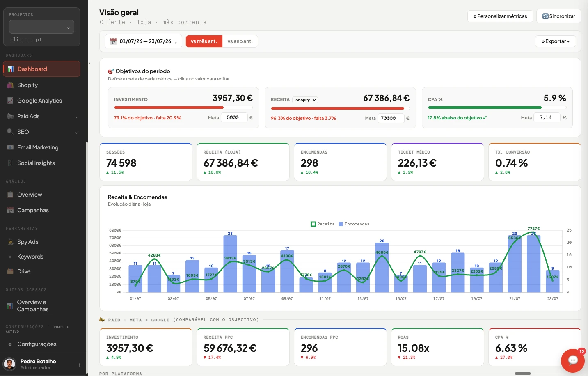Click Receita objective progress bar
The height and width of the screenshot is (376, 588).
340,108
